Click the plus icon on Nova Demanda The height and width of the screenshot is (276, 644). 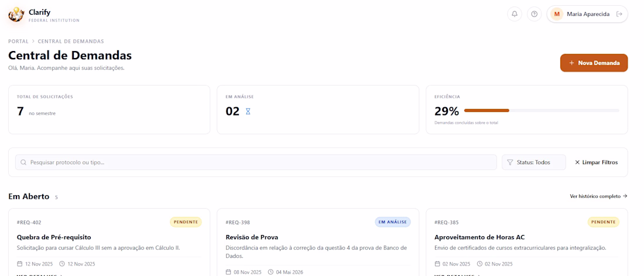(x=572, y=63)
